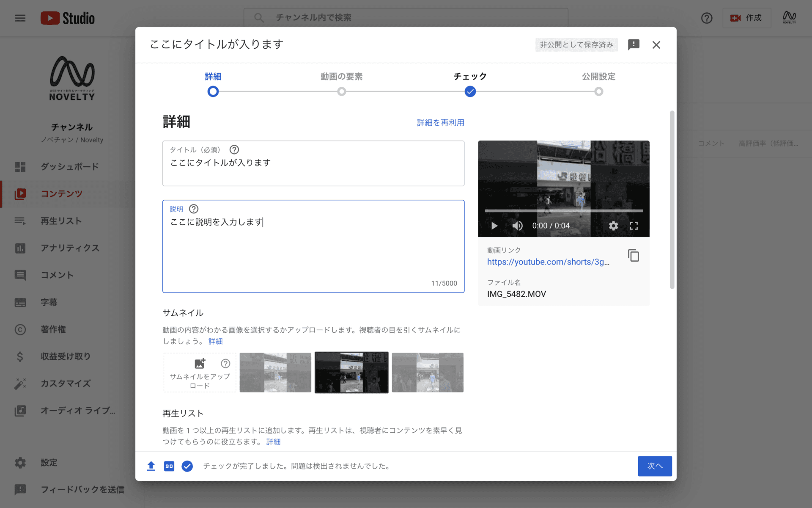Click the thumbnail upload image icon
Screen dimensions: 812x508
pos(200,364)
